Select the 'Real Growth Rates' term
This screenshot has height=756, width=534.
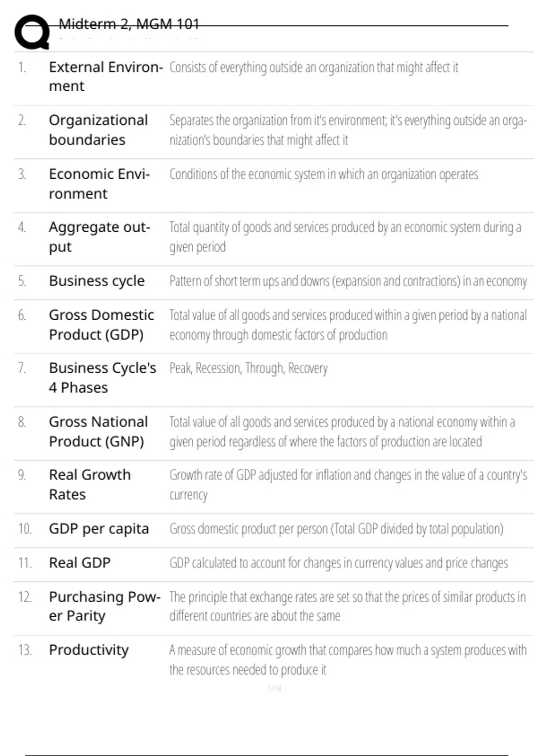(x=89, y=484)
